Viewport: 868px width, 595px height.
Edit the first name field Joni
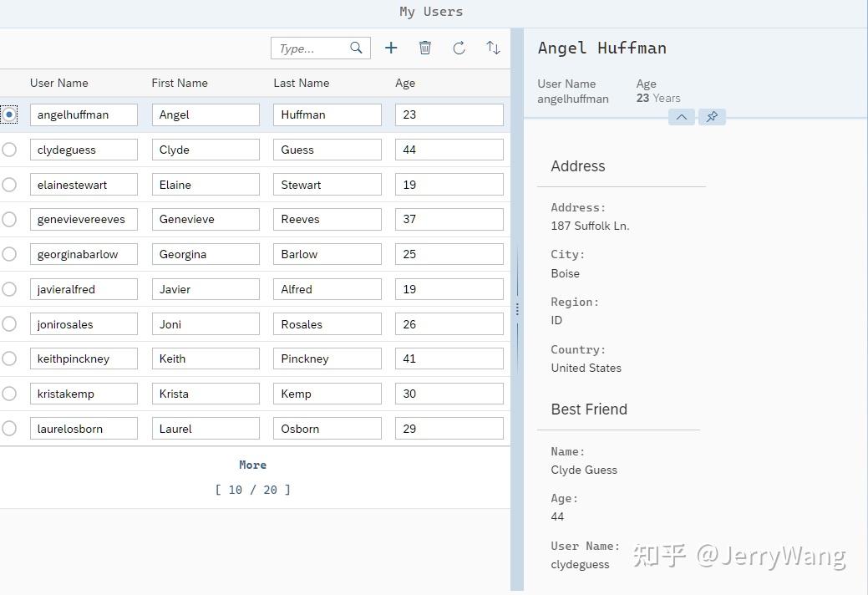click(206, 323)
